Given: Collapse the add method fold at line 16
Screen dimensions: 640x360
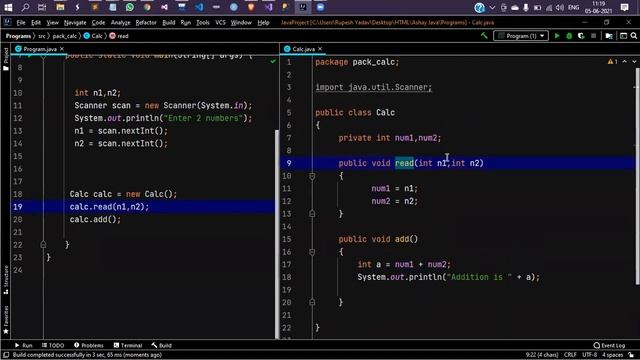Looking at the screenshot, I should coord(312,252).
